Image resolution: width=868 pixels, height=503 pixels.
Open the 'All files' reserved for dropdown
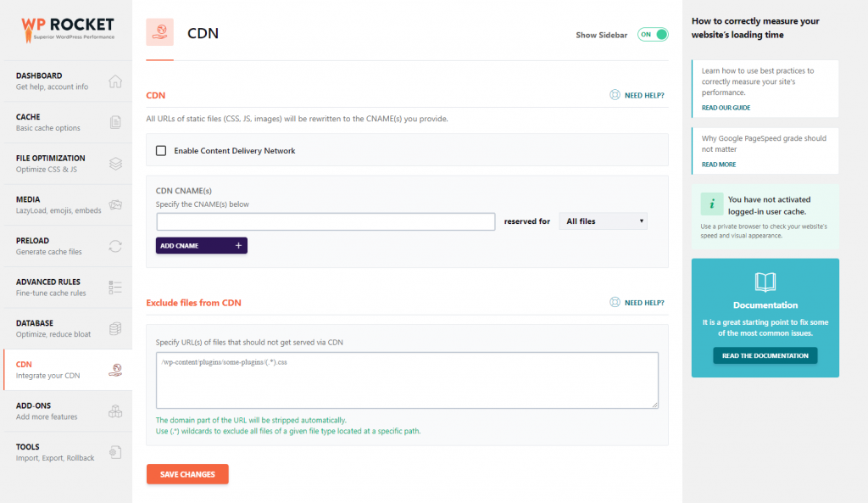(603, 221)
